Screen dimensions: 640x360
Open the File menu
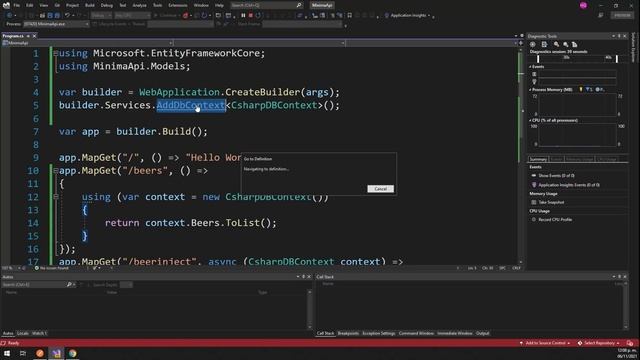click(x=17, y=5)
